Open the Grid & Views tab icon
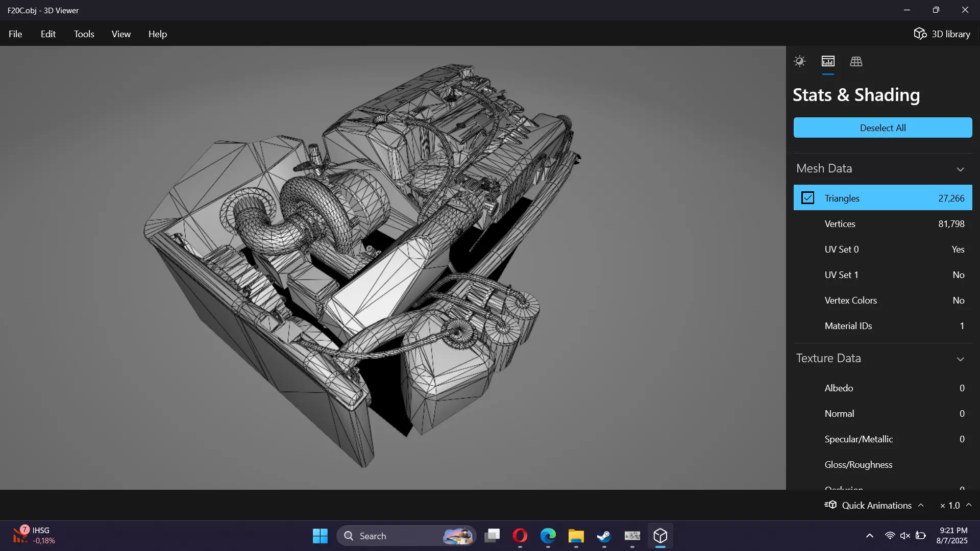980x551 pixels. click(856, 61)
